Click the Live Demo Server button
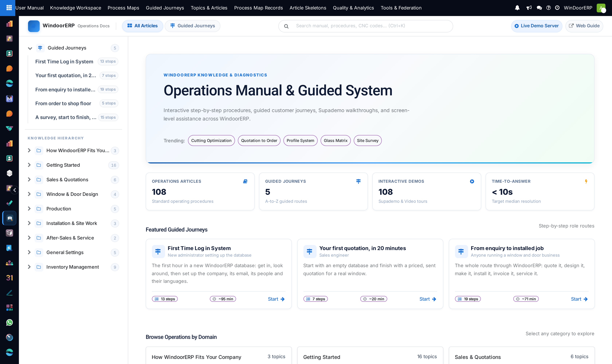This screenshot has height=364, width=612. pos(537,26)
